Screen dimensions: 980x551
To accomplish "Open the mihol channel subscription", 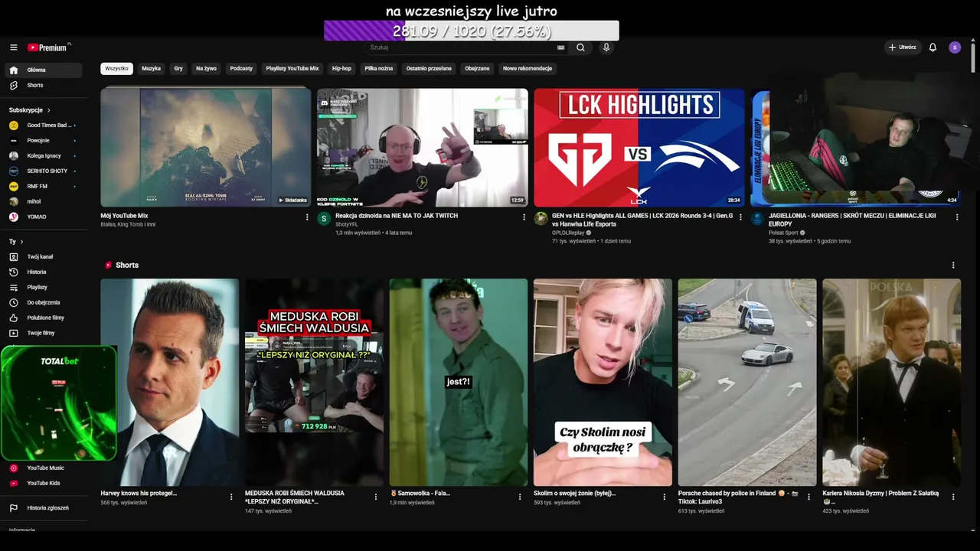I will 44,201.
